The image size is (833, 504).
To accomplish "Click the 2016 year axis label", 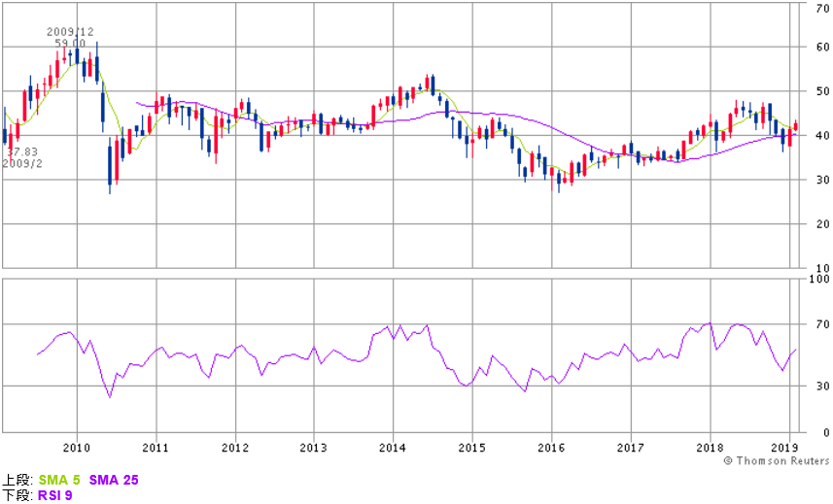I will 551,448.
